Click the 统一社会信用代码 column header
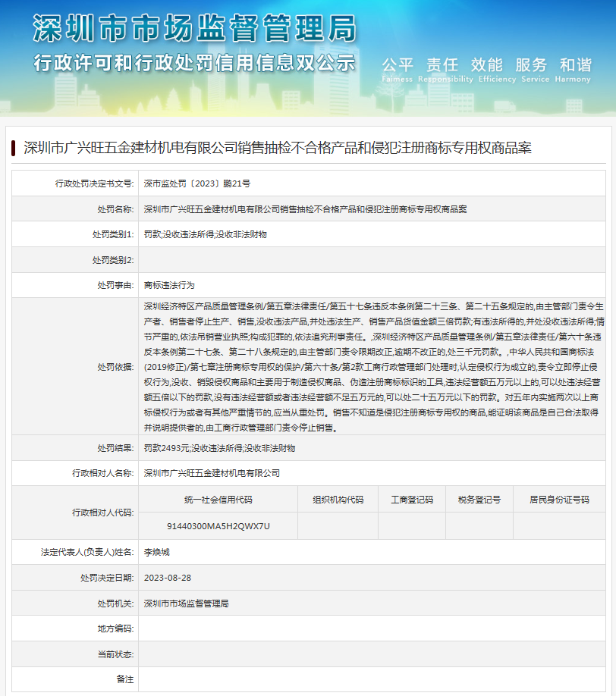The image size is (616, 696). (218, 500)
